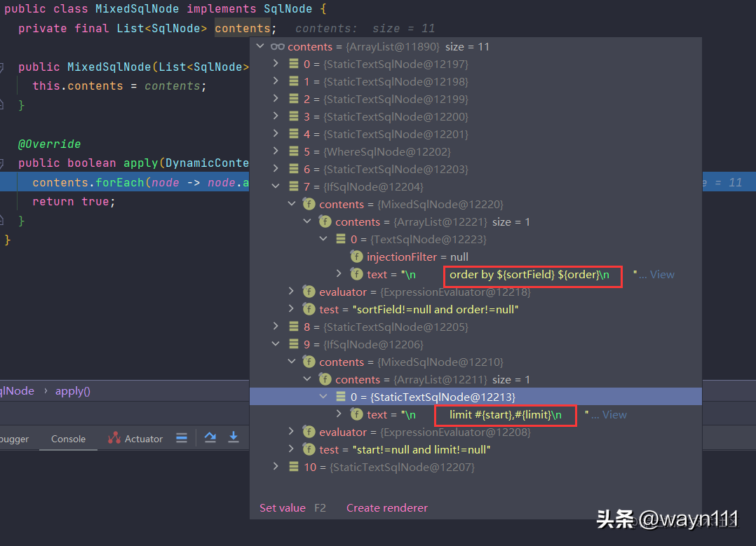756x546 pixels.
Task: Click the Set value action
Action: (283, 508)
